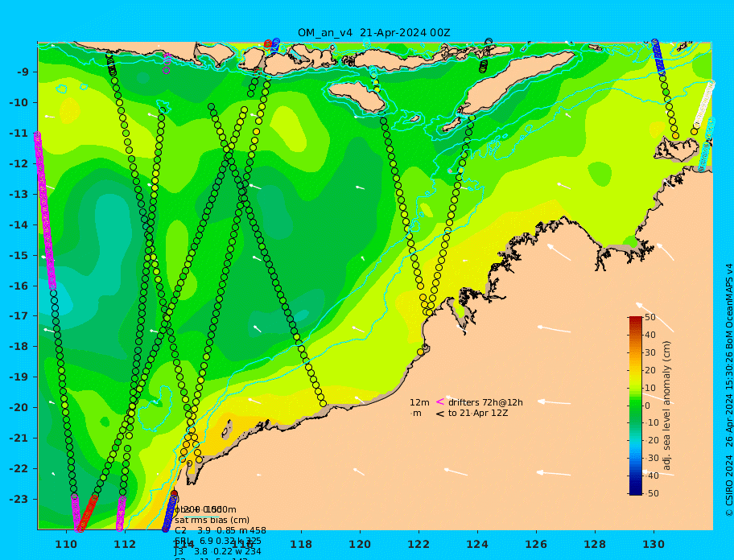Screen dimensions: 734x560
Task: Click longitude axis label '126'
Action: coord(536,545)
